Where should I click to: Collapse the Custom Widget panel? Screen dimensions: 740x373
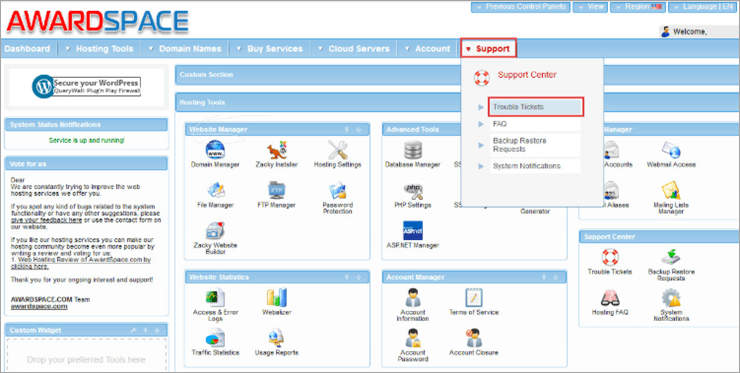pos(145,331)
